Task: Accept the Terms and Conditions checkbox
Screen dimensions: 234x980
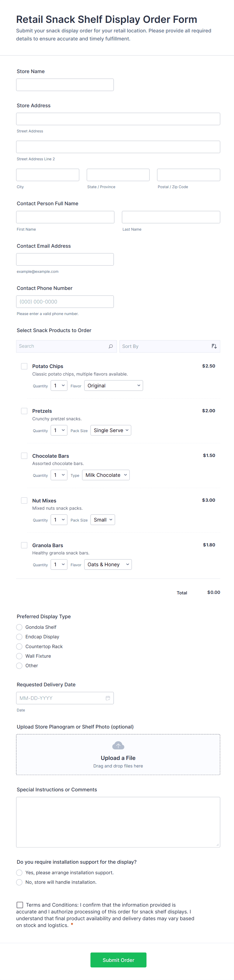Action: (x=20, y=905)
